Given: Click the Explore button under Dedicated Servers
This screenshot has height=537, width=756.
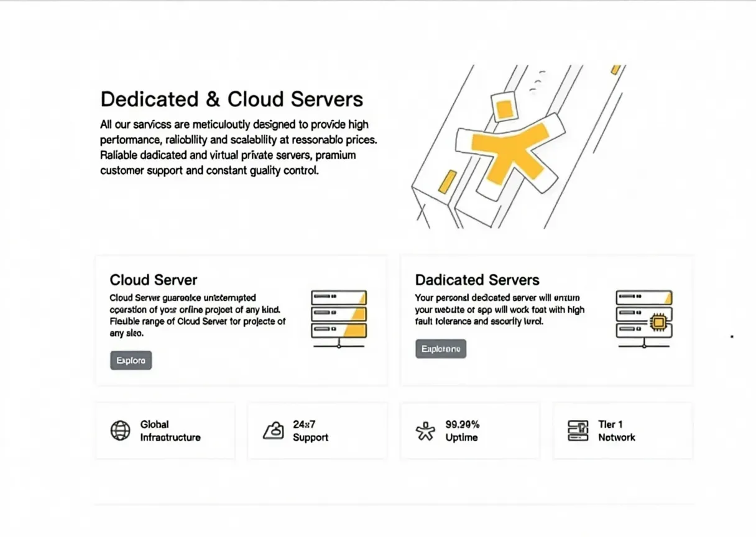Looking at the screenshot, I should (441, 349).
